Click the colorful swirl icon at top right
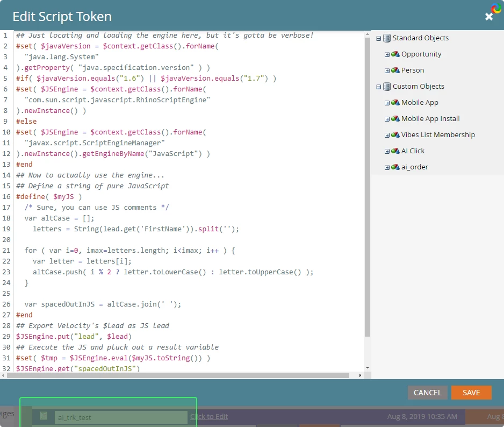The width and height of the screenshot is (504, 427). pyautogui.click(x=496, y=9)
